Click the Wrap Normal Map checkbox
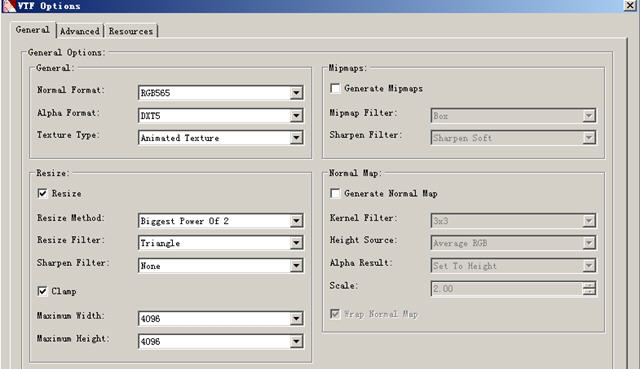Image resolution: width=640 pixels, height=383 pixels. (x=335, y=314)
